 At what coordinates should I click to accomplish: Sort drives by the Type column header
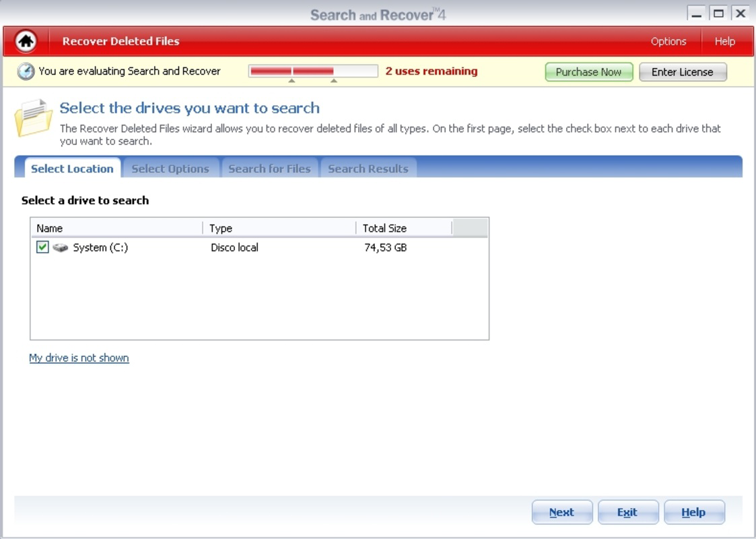[x=280, y=228]
